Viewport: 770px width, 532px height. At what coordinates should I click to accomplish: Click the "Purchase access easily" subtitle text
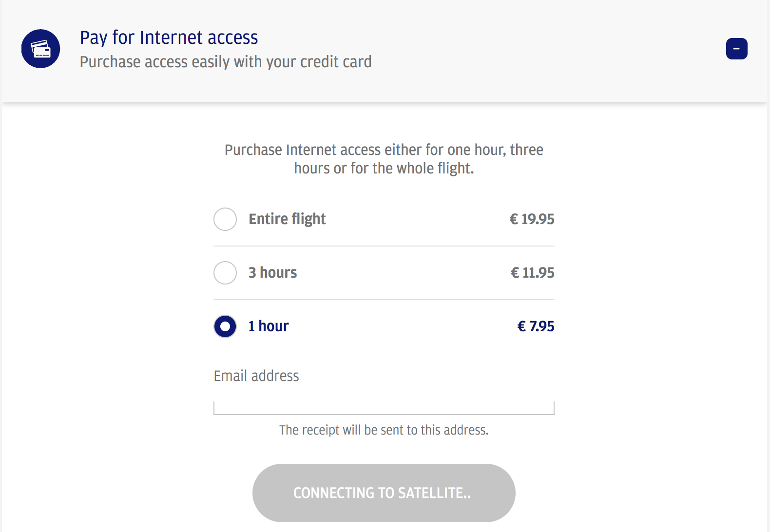225,62
